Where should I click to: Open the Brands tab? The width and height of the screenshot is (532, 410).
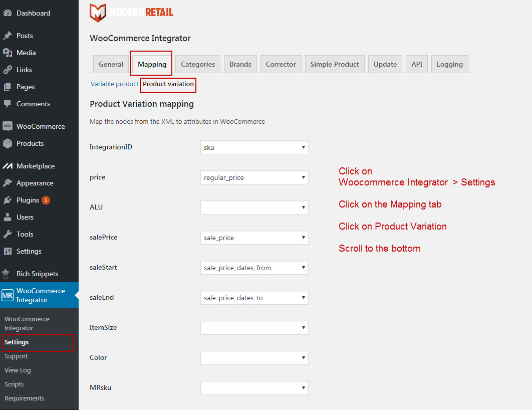tap(240, 64)
